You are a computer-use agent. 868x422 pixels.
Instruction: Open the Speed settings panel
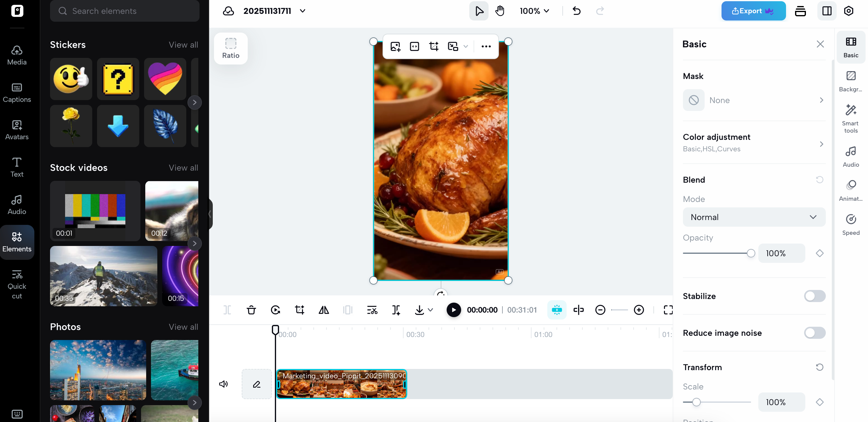(851, 224)
